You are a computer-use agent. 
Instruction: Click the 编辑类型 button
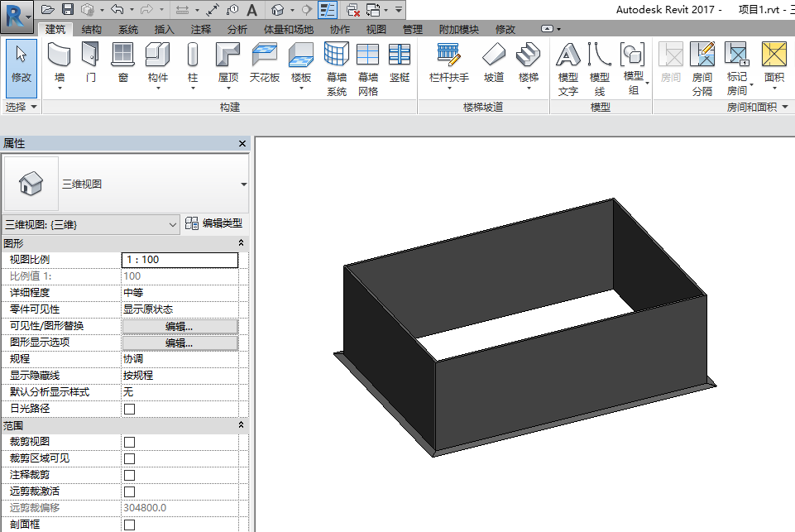point(214,223)
